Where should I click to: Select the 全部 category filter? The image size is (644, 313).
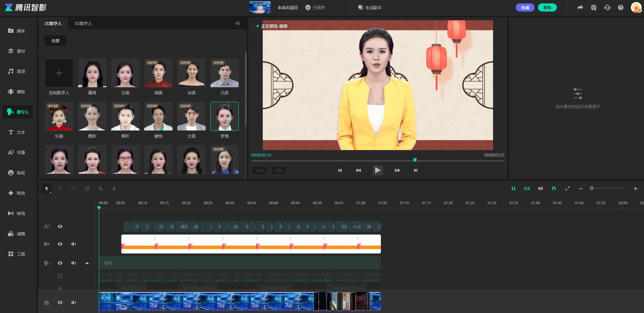click(55, 41)
